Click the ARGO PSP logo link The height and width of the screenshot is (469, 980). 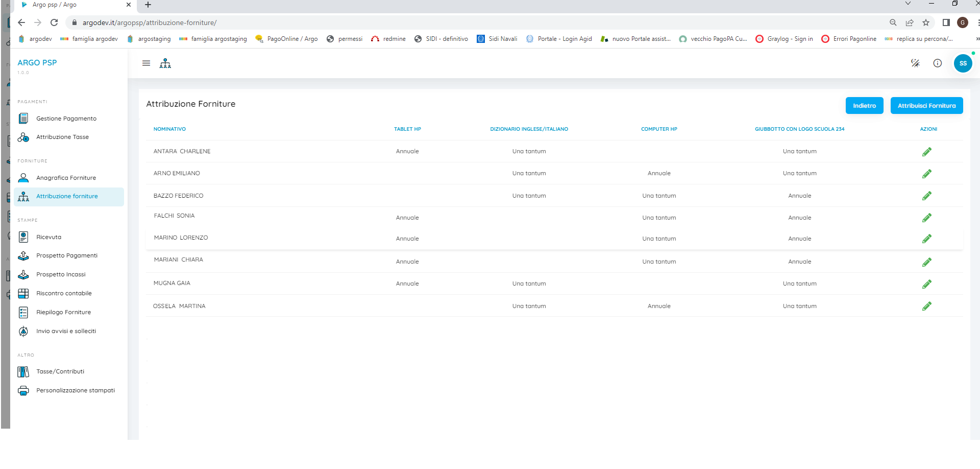point(37,63)
